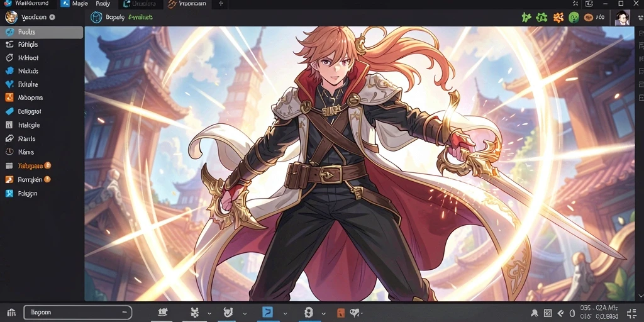Image resolution: width=644 pixels, height=322 pixels.
Task: Toggle the orange badge beside Rornpisin
Action: tap(47, 179)
